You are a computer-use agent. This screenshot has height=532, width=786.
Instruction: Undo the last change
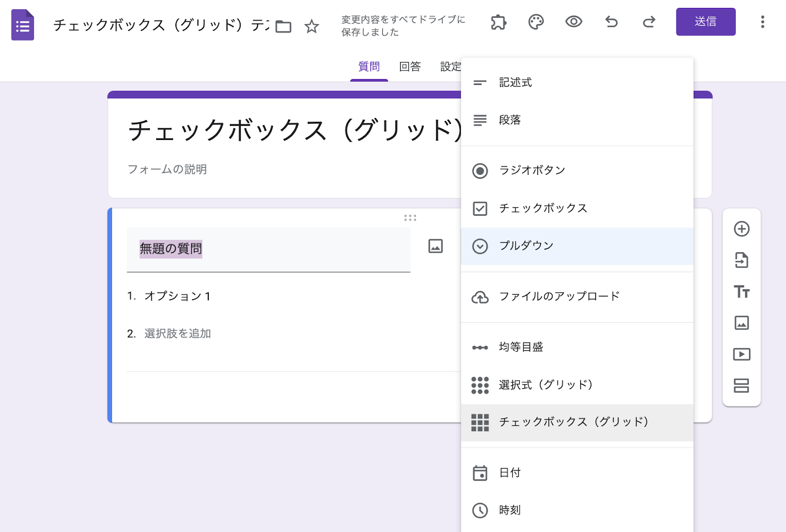pyautogui.click(x=611, y=22)
